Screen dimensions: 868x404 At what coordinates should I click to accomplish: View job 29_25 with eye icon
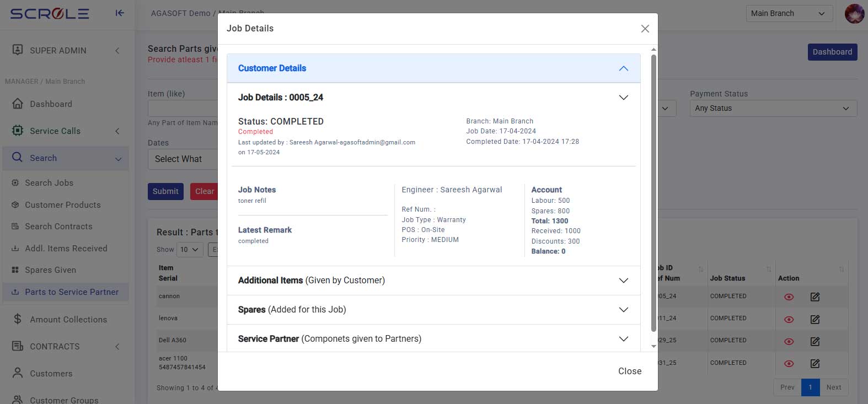[789, 342]
